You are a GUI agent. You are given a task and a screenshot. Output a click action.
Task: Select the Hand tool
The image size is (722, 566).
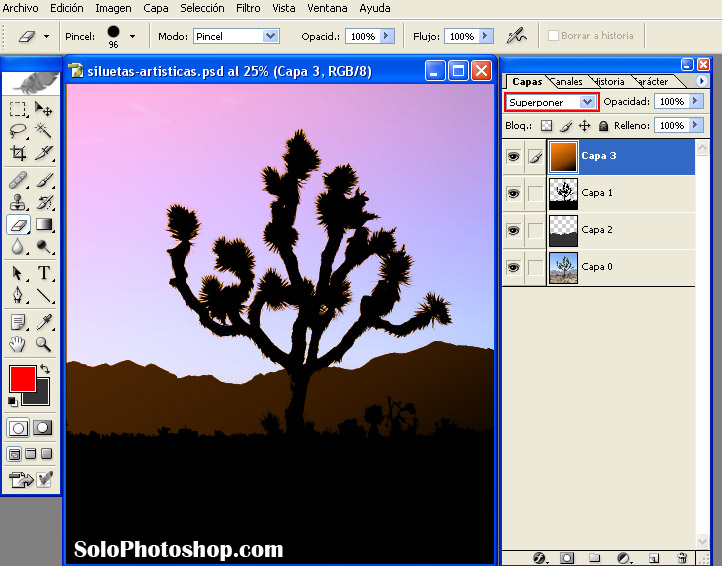[18, 344]
